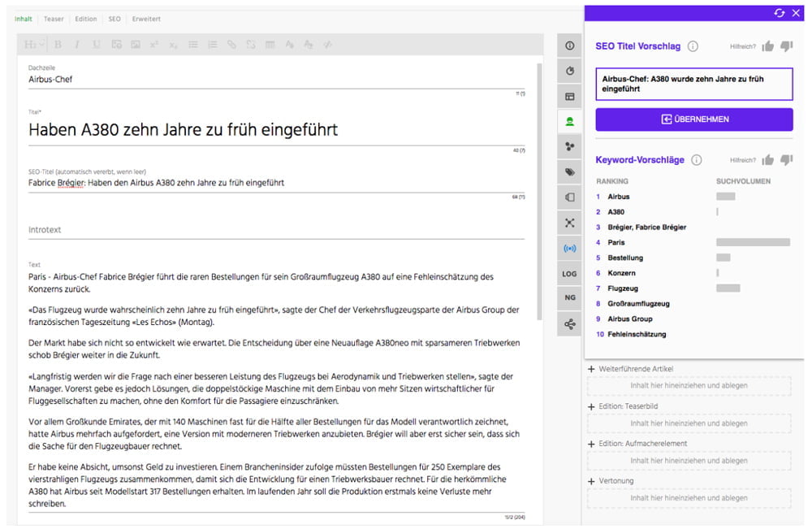
Task: Rate the SEO Titel Vorschlag thumbs up
Action: (x=767, y=46)
